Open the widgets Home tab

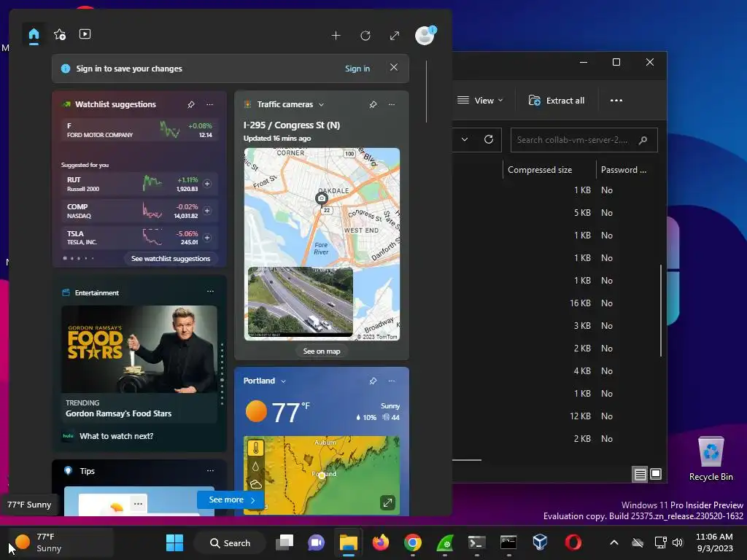[34, 35]
